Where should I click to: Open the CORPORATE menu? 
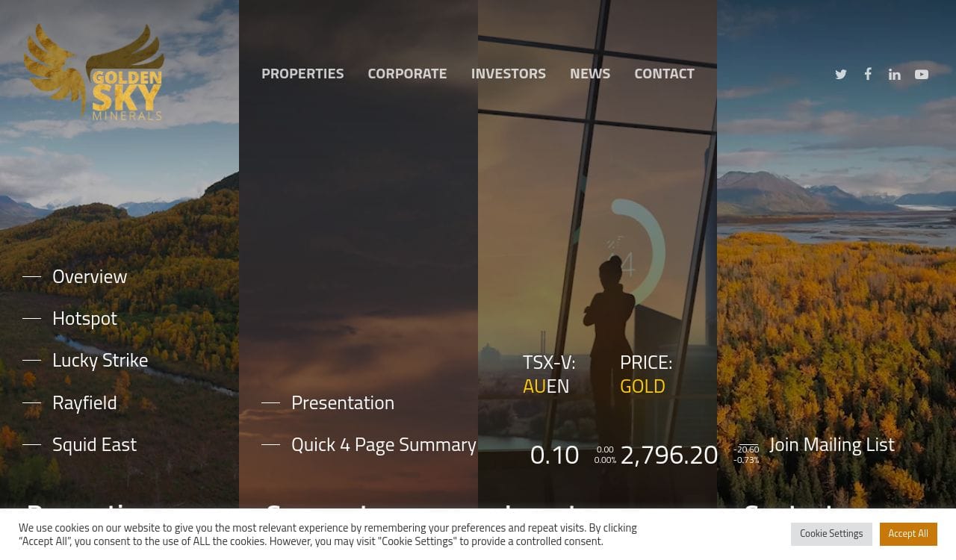tap(407, 73)
